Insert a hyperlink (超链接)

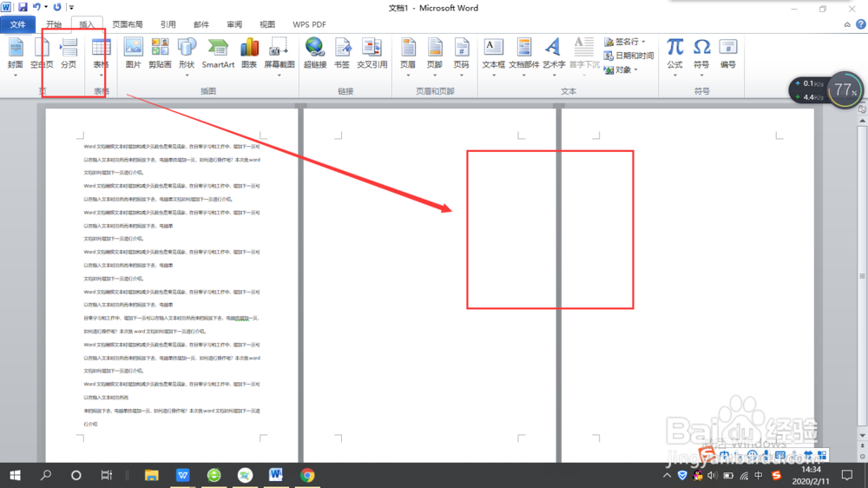[315, 55]
